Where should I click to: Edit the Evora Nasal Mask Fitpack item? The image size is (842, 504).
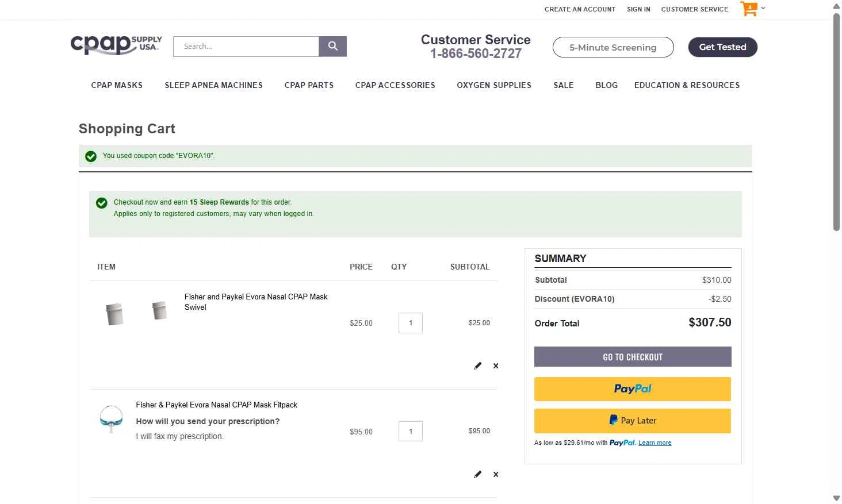(477, 474)
